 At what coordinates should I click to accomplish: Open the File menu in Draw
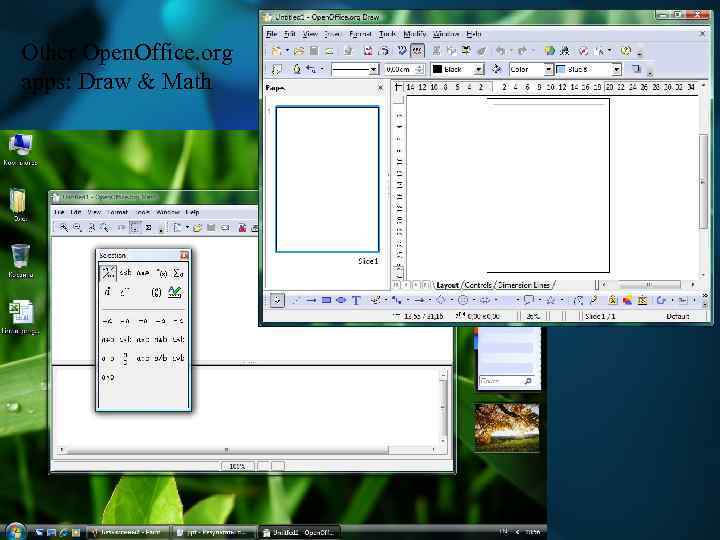[271, 34]
